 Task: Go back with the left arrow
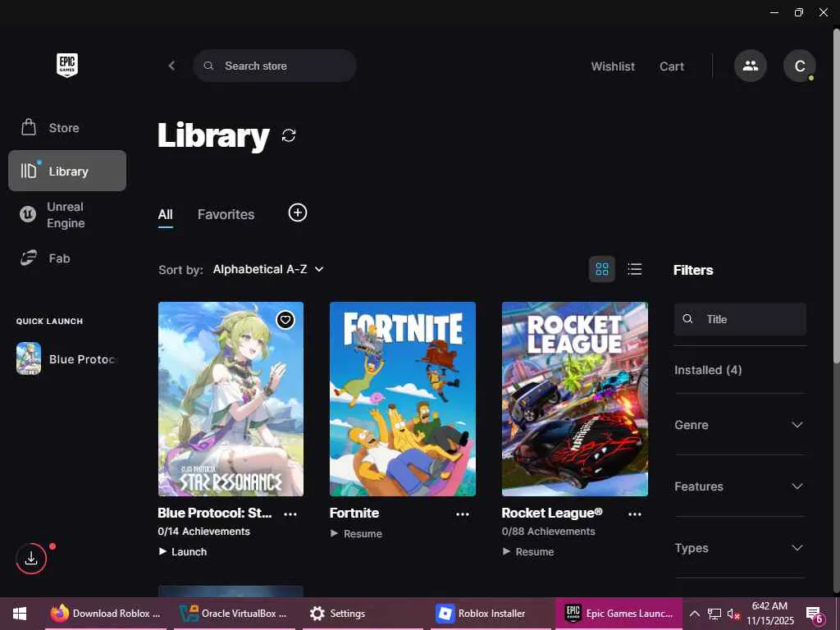tap(171, 66)
